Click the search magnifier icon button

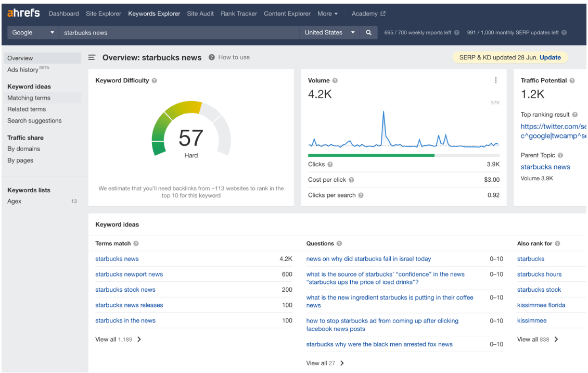coord(368,32)
